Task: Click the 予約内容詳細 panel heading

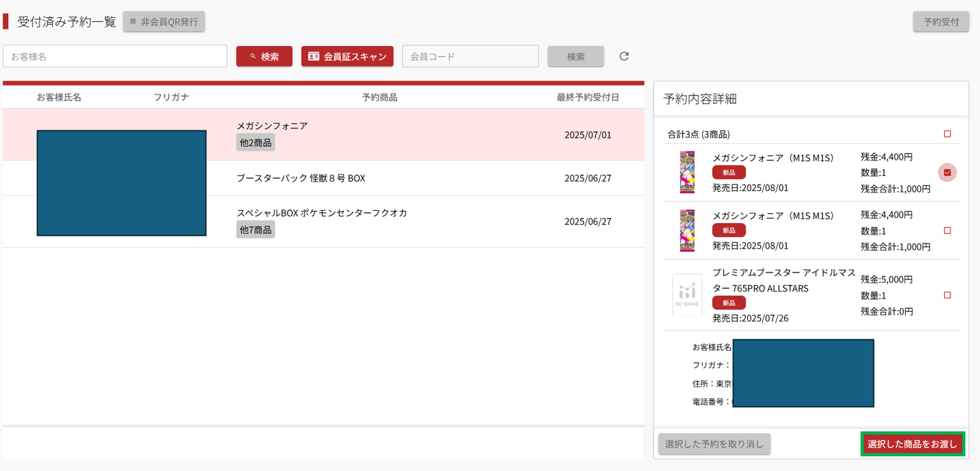Action: click(700, 99)
